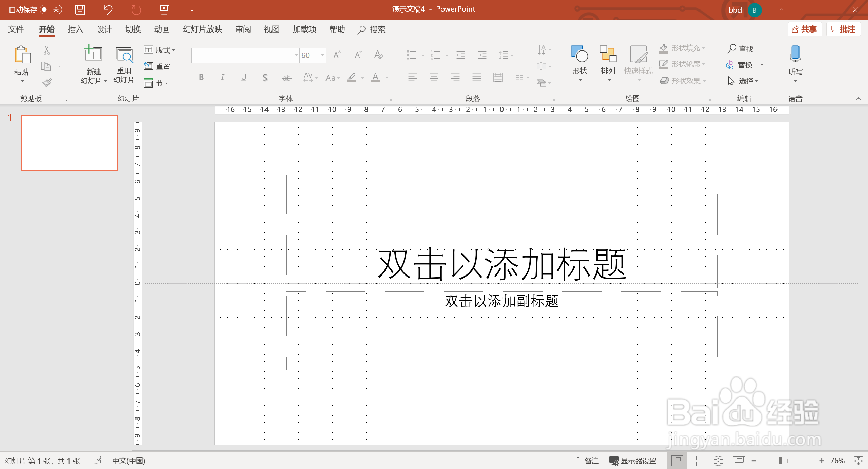
Task: Toggle bold formatting
Action: pos(201,78)
